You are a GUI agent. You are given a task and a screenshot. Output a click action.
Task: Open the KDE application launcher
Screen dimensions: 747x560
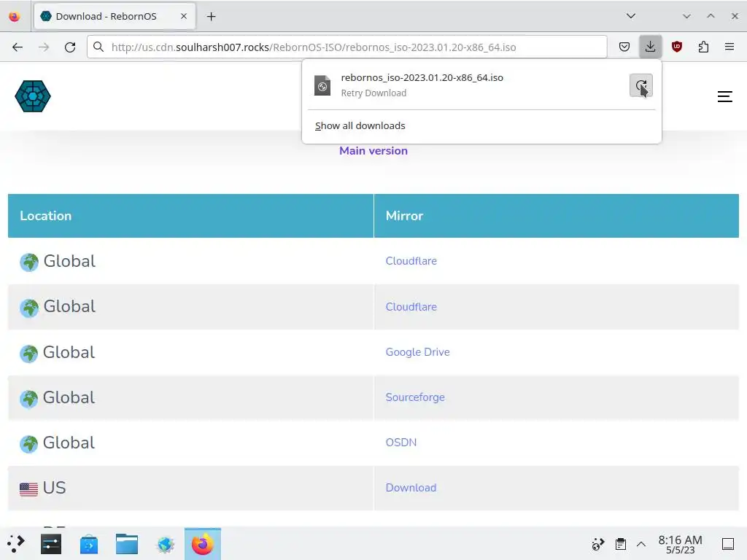[16, 544]
